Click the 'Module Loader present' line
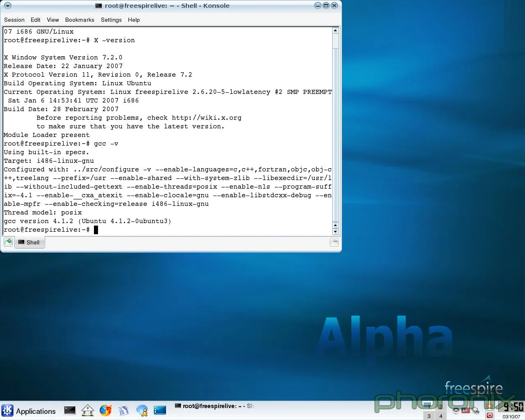525x420 pixels. [x=47, y=135]
